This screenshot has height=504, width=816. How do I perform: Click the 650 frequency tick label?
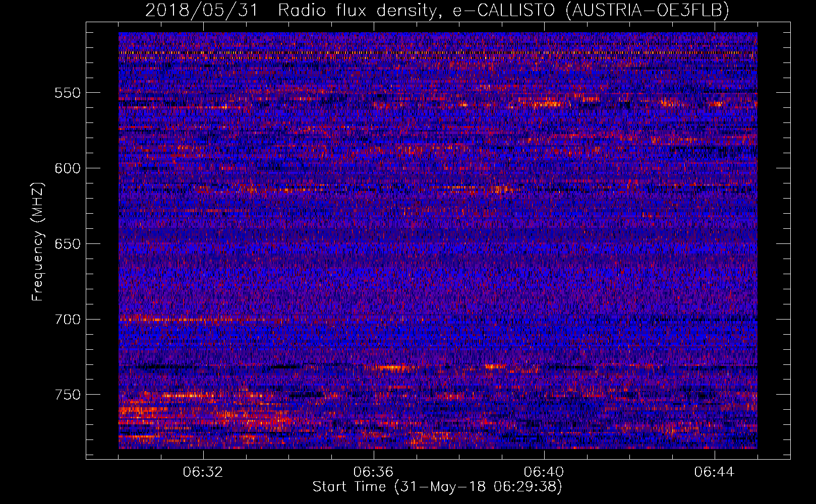click(68, 244)
